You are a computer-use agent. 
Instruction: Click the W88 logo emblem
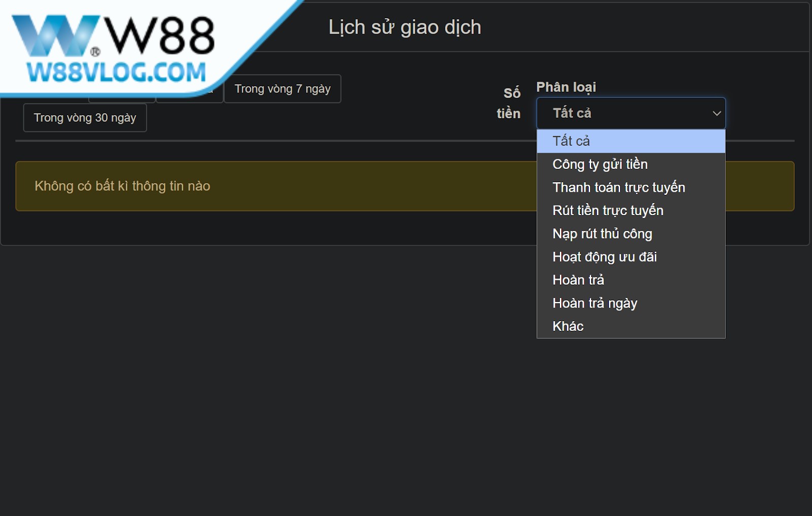56,36
